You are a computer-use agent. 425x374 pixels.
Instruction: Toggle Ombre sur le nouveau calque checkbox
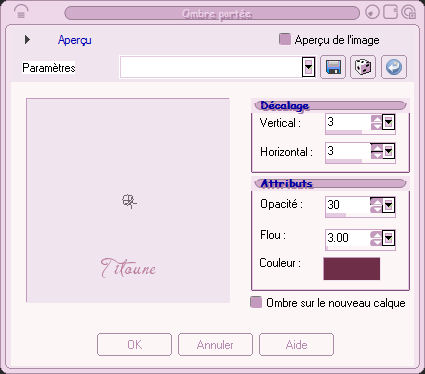(x=256, y=302)
